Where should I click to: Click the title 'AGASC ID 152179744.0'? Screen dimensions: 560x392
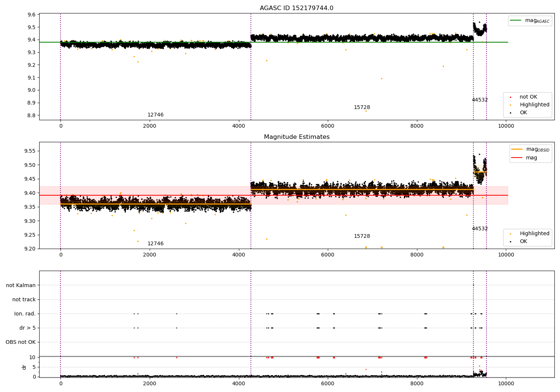(296, 8)
